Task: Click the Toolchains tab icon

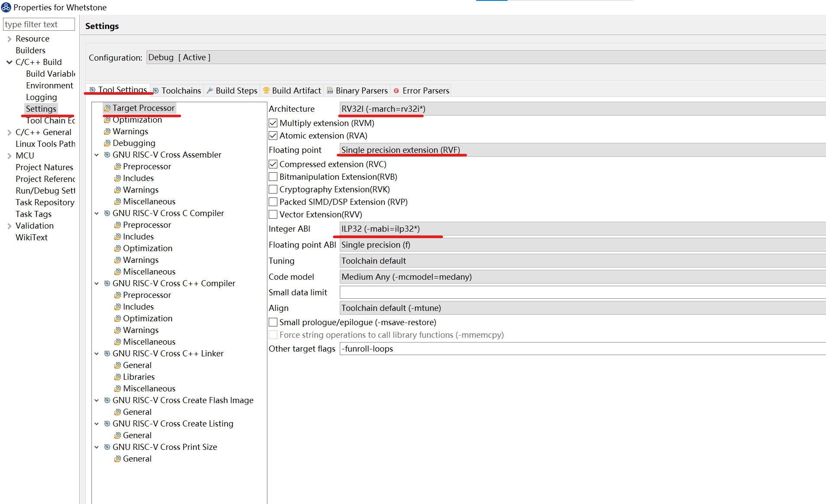Action: [156, 90]
